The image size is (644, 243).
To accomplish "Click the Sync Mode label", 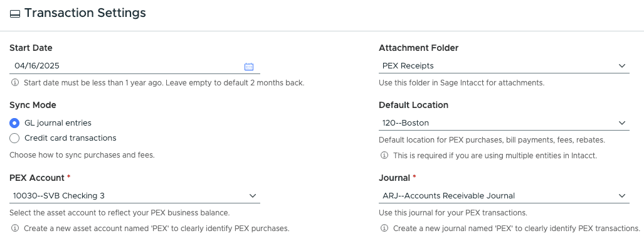I will (33, 105).
